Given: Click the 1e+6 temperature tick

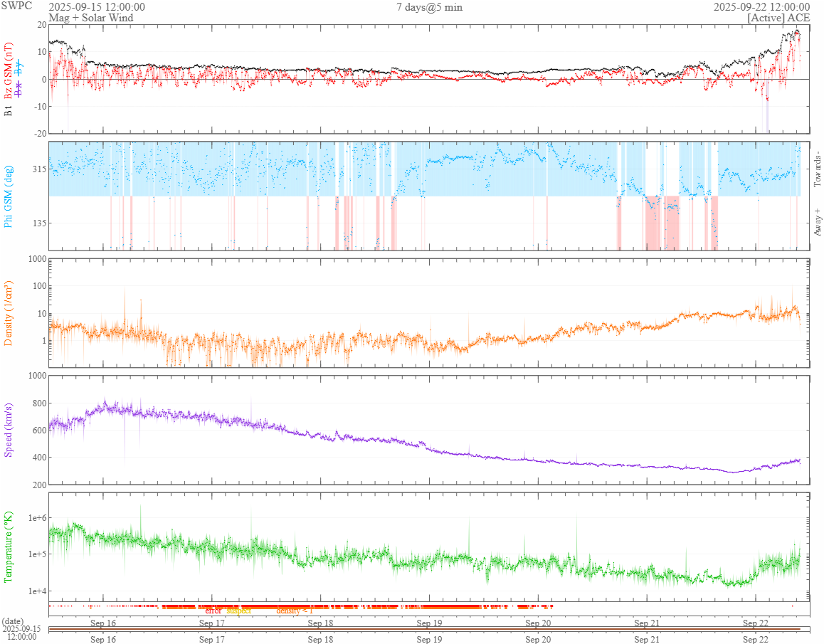Looking at the screenshot, I should pyautogui.click(x=37, y=518).
